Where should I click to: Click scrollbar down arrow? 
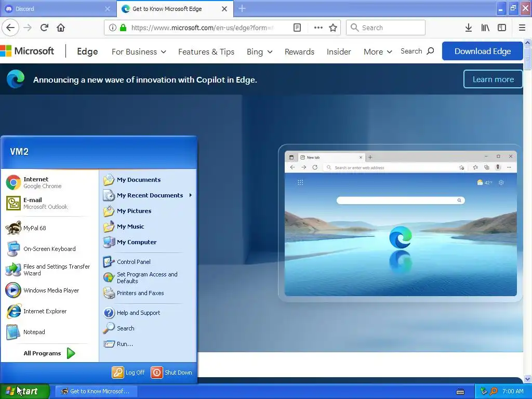(x=527, y=379)
